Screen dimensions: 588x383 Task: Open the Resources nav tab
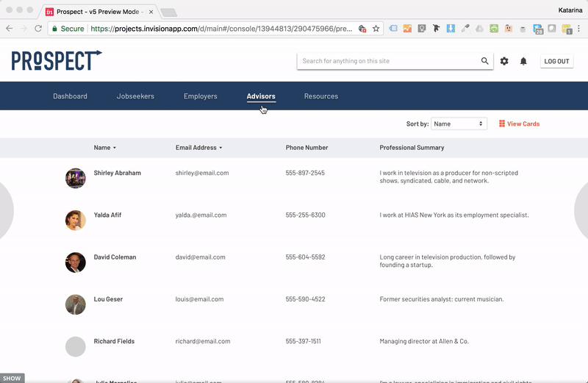[x=321, y=96]
